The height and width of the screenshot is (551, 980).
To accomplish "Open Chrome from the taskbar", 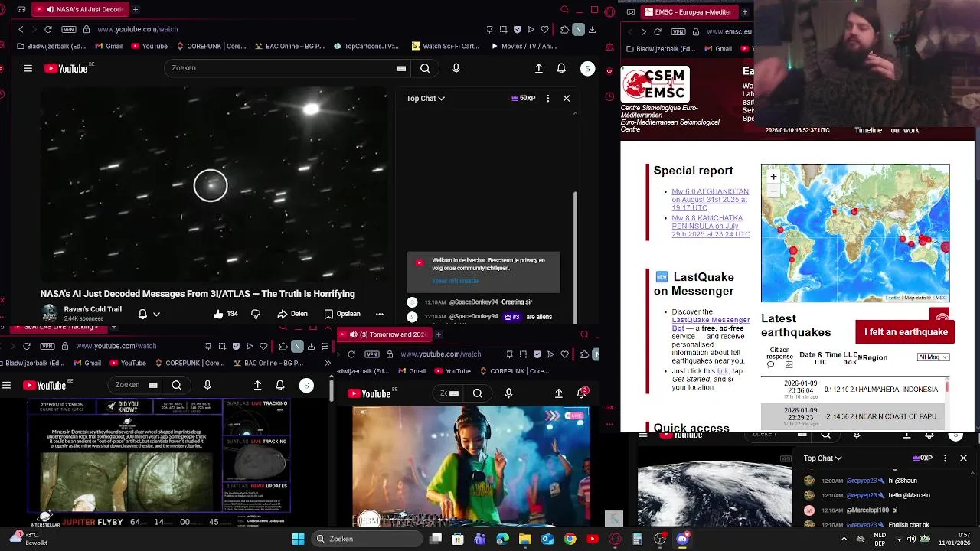I will 570,539.
